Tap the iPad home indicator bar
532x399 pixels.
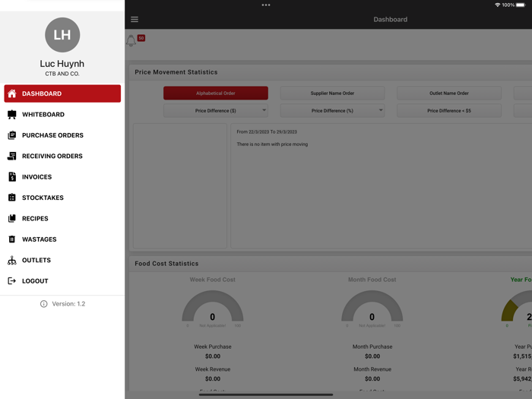[x=266, y=394]
